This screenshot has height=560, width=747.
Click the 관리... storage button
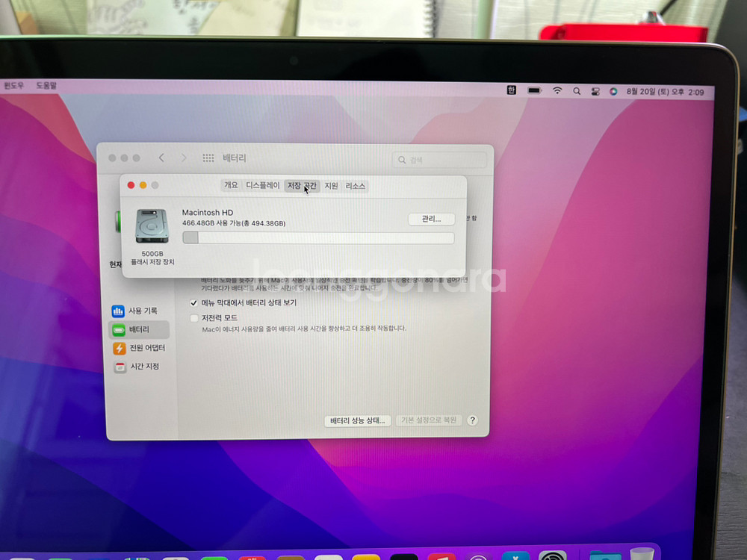click(431, 219)
